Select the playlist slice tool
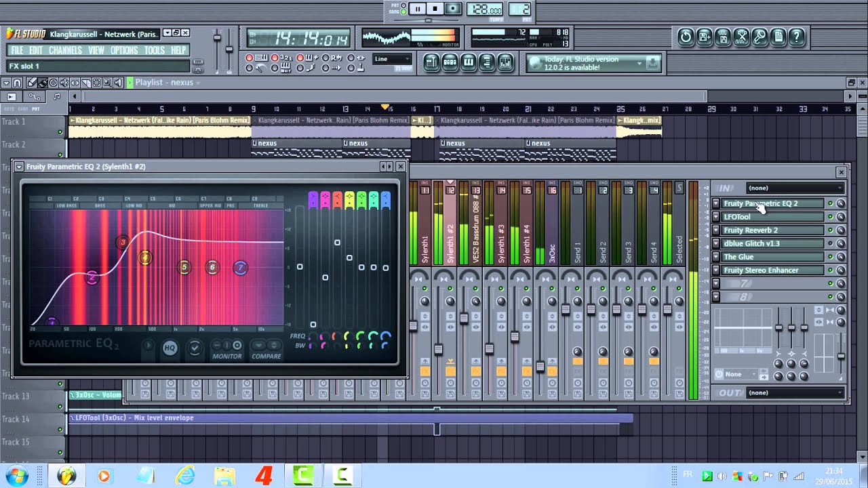Image resolution: width=868 pixels, height=488 pixels. [85, 83]
